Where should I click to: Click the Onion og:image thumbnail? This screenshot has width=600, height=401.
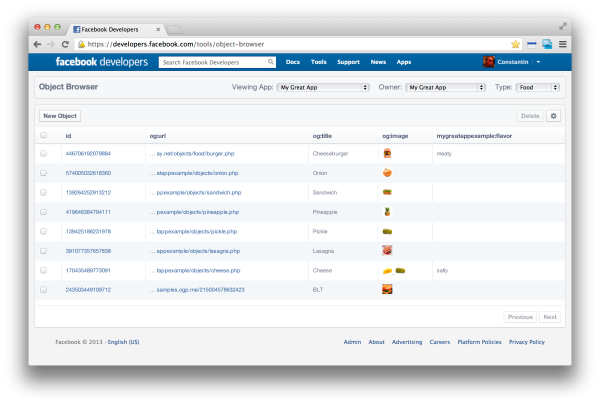[x=387, y=173]
